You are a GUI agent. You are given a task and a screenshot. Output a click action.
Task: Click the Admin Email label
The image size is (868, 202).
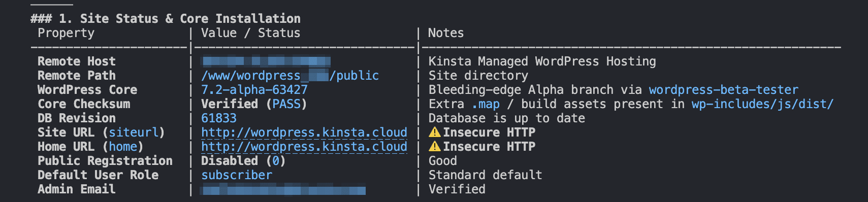77,189
